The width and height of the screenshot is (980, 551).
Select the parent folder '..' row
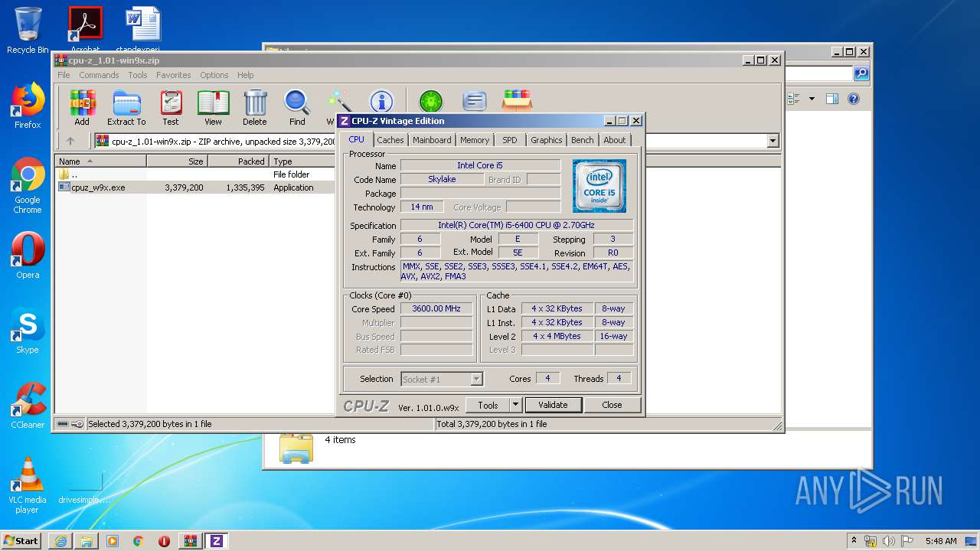195,174
